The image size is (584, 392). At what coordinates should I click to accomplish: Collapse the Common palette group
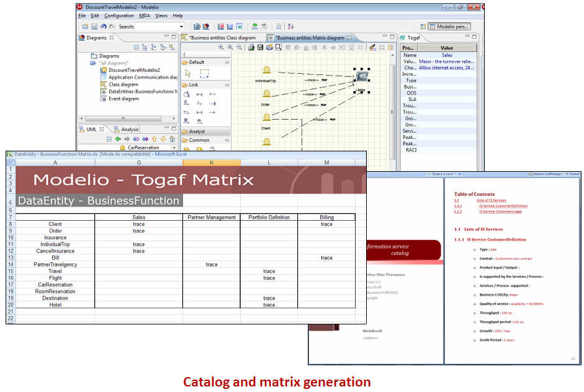point(227,140)
